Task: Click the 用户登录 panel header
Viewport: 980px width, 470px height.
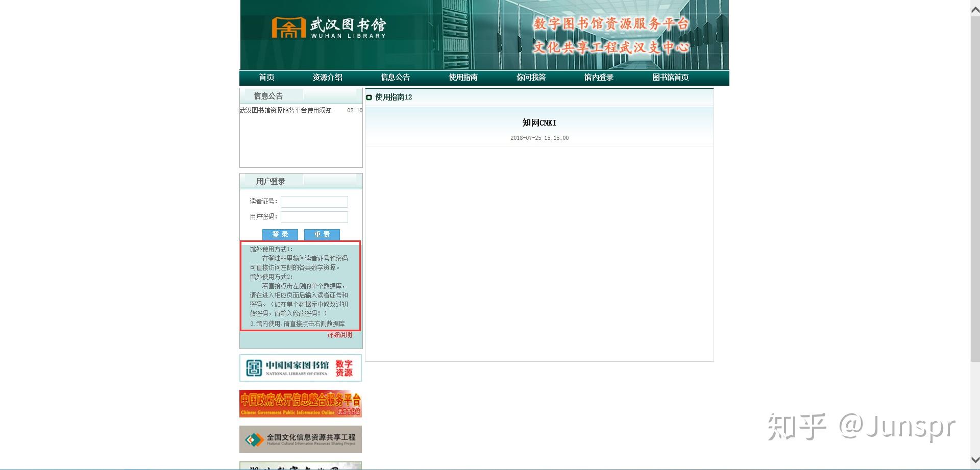Action: tap(301, 181)
